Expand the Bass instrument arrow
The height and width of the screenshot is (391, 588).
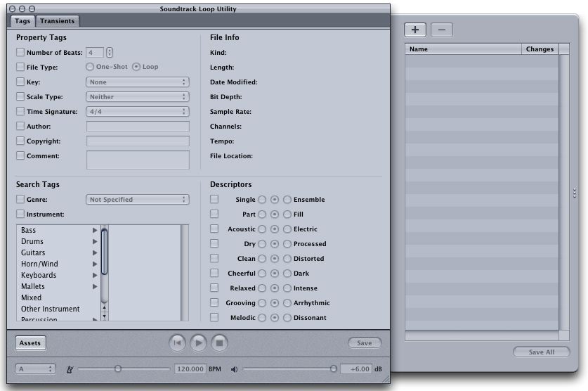point(95,230)
